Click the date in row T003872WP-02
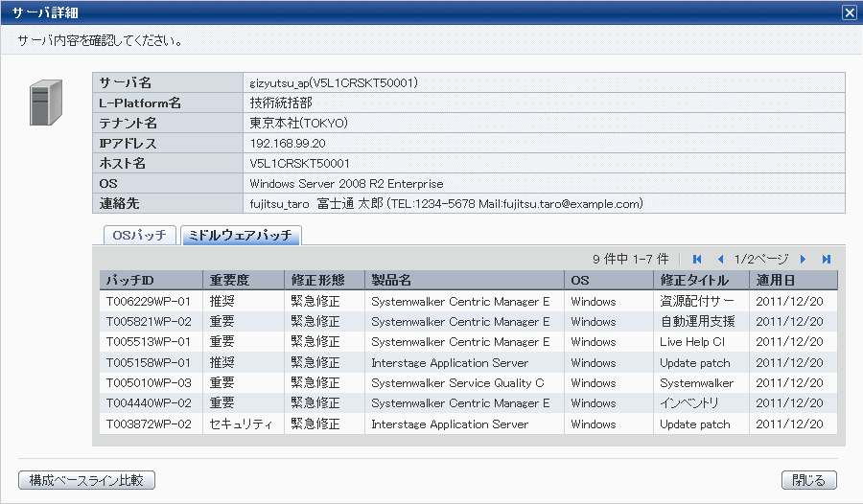 (789, 424)
